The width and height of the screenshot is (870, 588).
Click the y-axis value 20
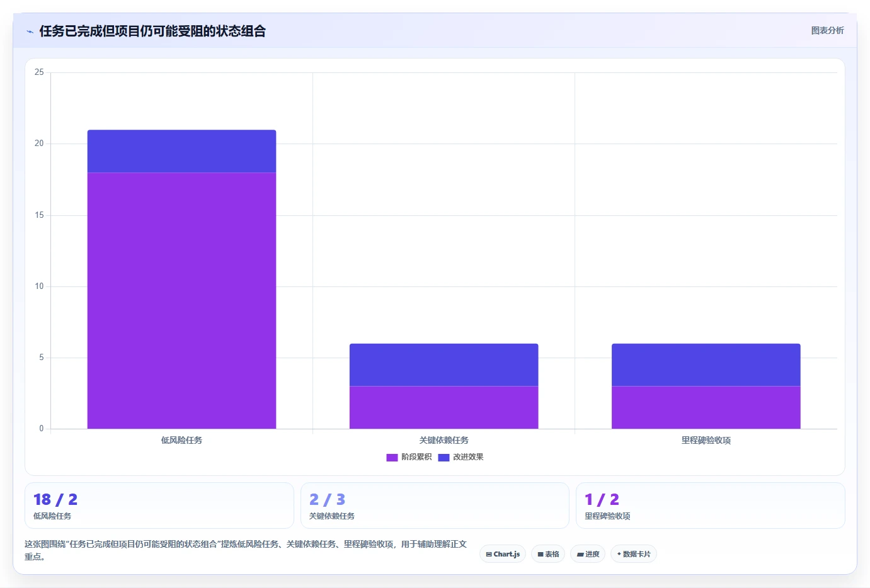[x=39, y=144]
